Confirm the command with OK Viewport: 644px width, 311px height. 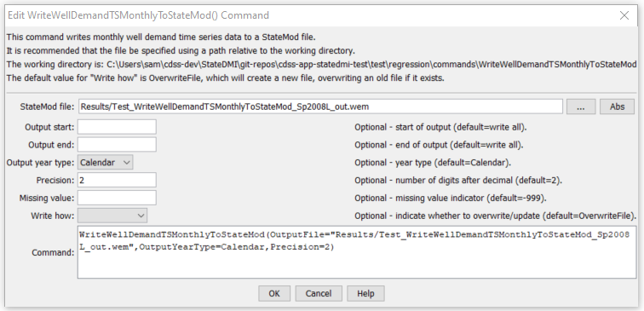tap(274, 294)
